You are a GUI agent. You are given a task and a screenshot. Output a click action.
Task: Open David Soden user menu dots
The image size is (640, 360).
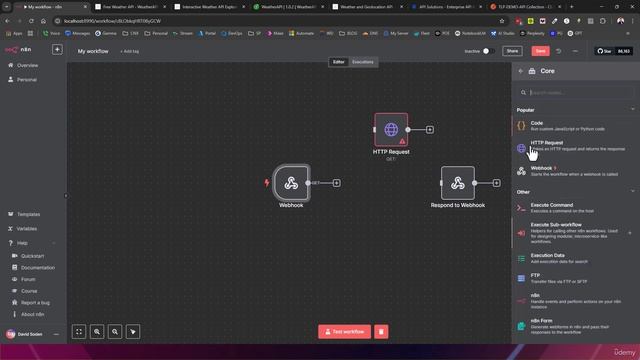click(56, 334)
